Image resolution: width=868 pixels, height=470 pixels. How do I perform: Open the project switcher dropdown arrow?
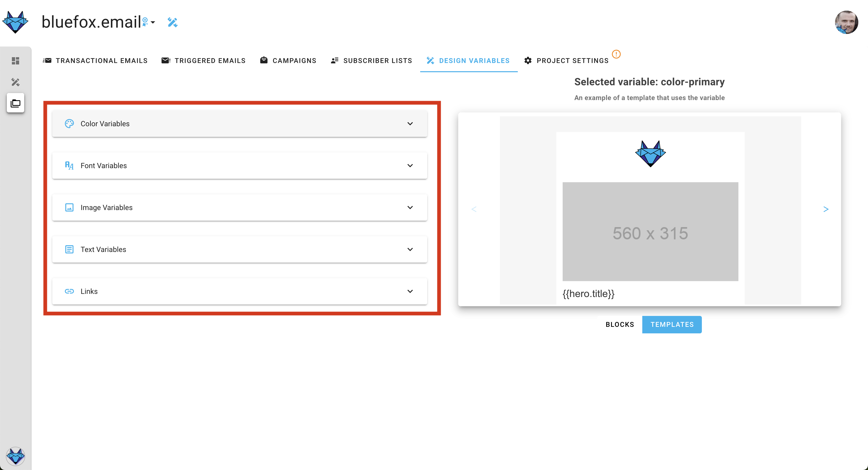click(153, 22)
